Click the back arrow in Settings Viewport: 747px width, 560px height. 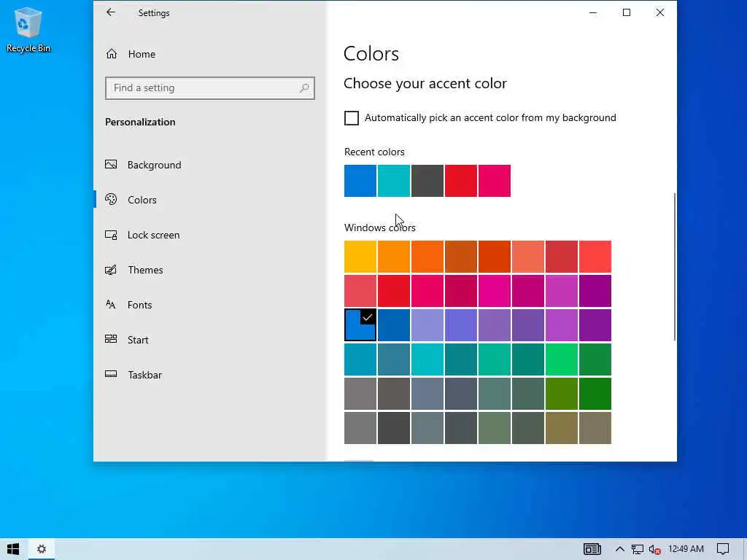click(x=111, y=12)
